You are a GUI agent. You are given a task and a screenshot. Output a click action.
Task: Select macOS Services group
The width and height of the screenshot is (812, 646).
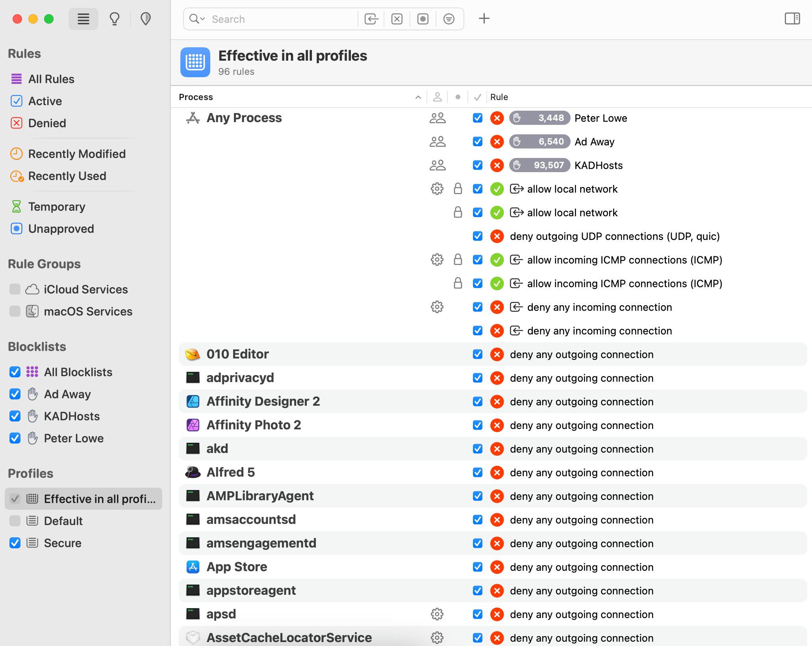pyautogui.click(x=88, y=312)
